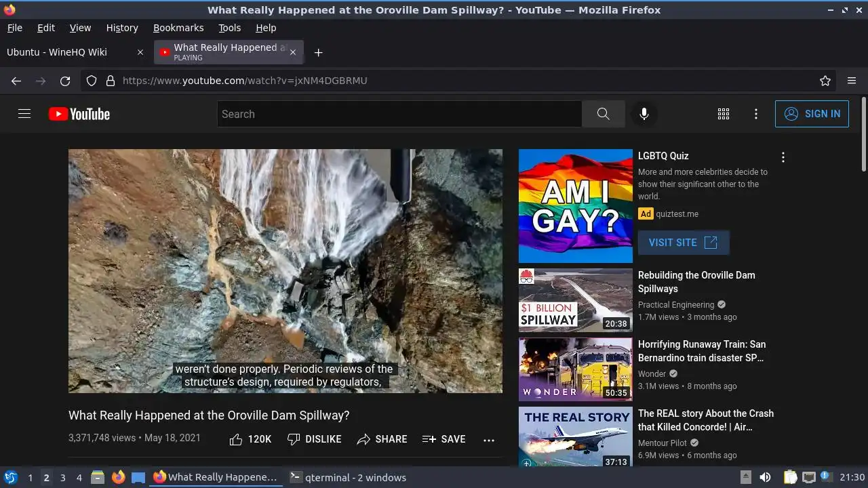Open the network tray icon
The height and width of the screenshot is (488, 868).
(808, 477)
